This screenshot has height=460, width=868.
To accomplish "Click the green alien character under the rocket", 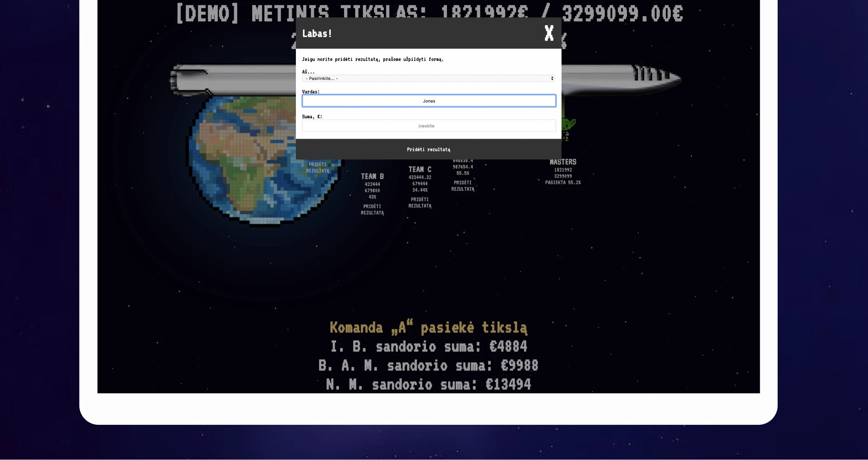I will (x=568, y=127).
